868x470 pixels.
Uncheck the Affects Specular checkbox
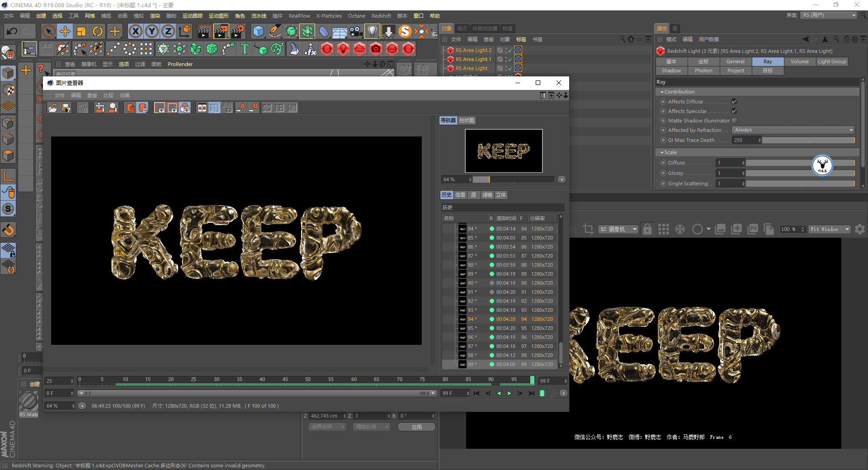734,111
